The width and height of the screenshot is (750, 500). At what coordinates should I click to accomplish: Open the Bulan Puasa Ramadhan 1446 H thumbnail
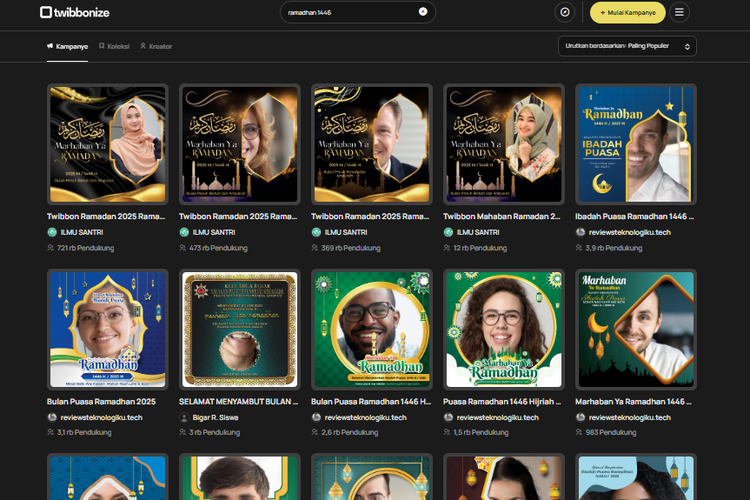click(372, 329)
